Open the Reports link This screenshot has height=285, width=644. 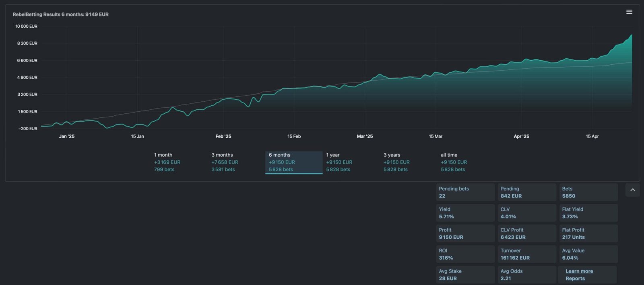(575, 279)
